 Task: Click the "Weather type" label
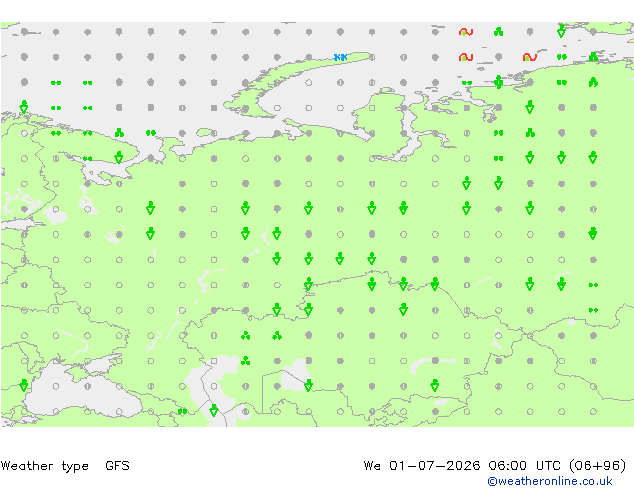(x=44, y=466)
